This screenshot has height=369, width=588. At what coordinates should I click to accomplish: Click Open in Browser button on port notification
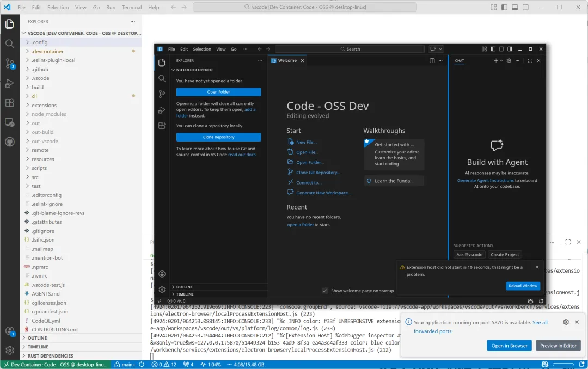point(509,346)
